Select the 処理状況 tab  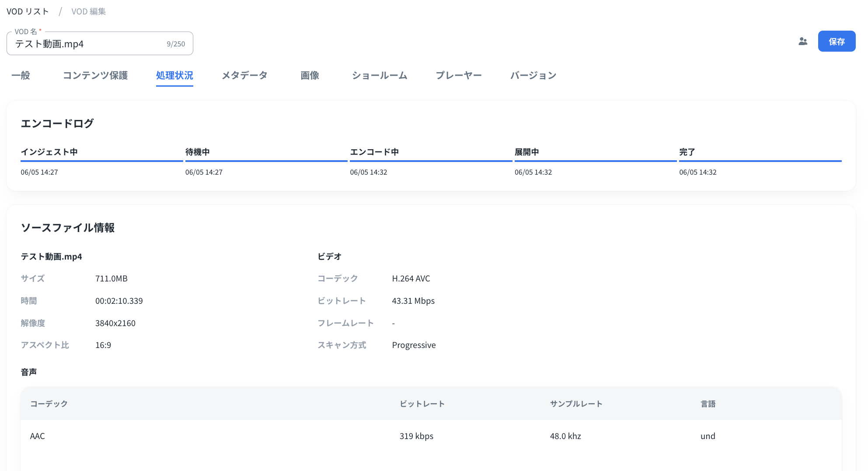[174, 75]
